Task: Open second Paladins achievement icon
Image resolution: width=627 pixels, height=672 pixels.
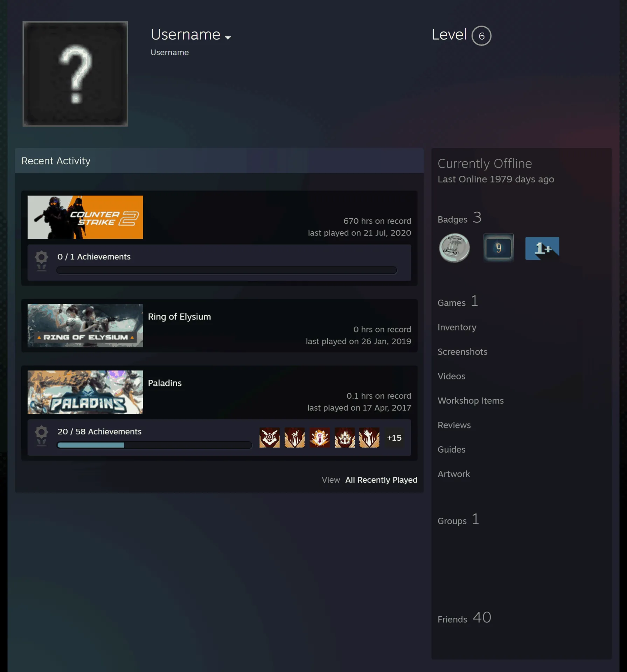Action: point(294,437)
